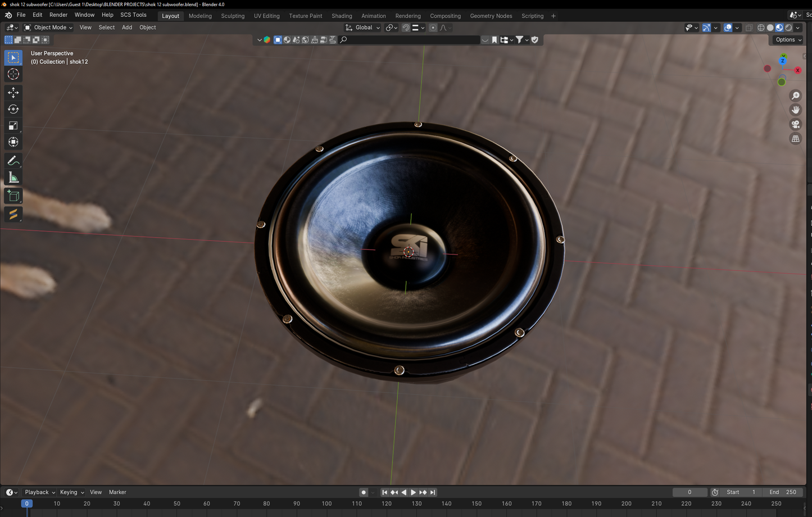Enable snapping magnet toggle
Viewport: 812px width, 517px height.
click(406, 28)
